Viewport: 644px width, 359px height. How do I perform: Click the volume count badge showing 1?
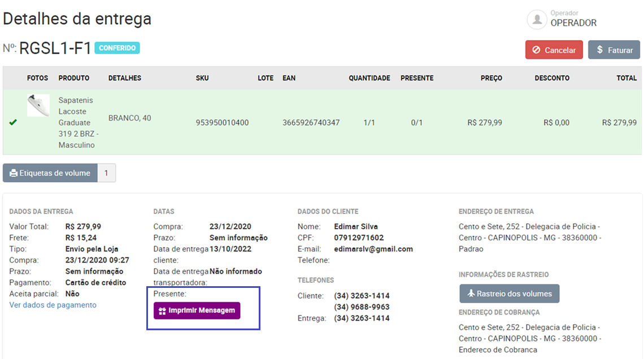pyautogui.click(x=106, y=173)
